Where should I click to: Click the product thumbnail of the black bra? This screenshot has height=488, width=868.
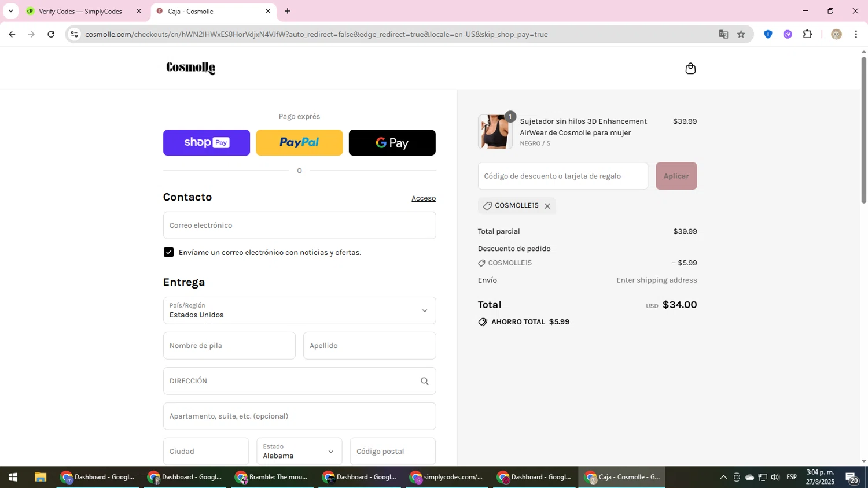(x=495, y=132)
